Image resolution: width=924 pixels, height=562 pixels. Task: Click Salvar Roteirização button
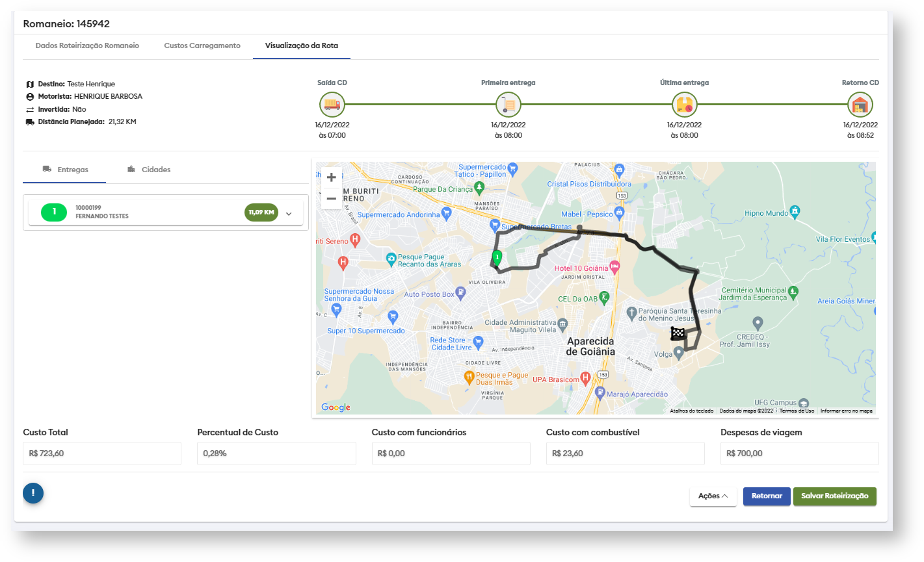[x=834, y=496]
